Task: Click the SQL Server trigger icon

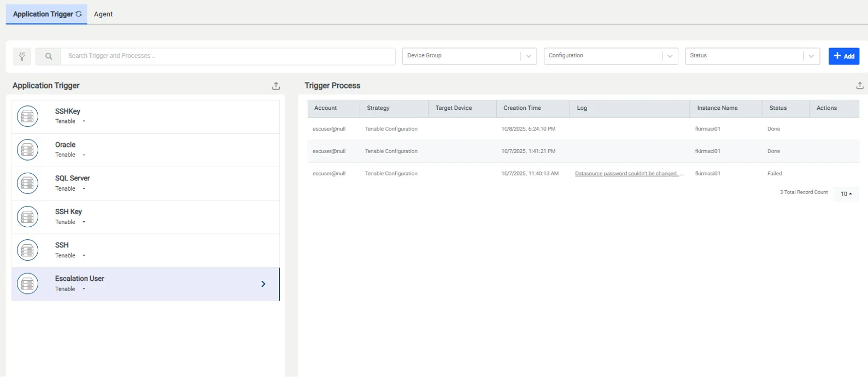Action: click(27, 184)
